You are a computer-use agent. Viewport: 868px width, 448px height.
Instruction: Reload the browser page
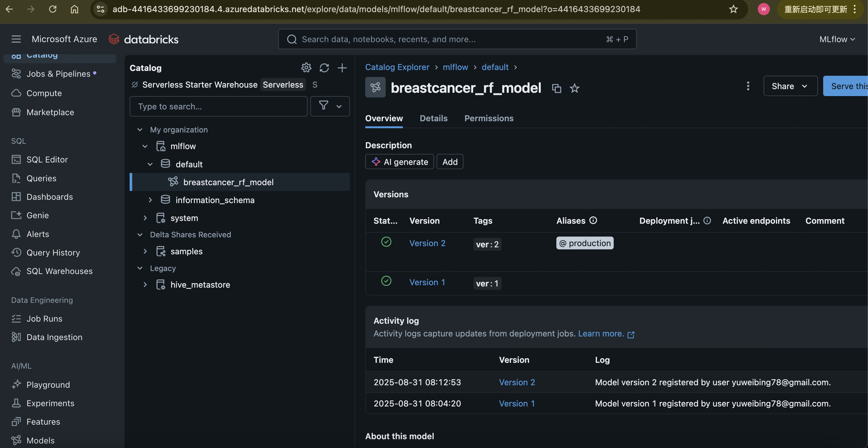(53, 9)
